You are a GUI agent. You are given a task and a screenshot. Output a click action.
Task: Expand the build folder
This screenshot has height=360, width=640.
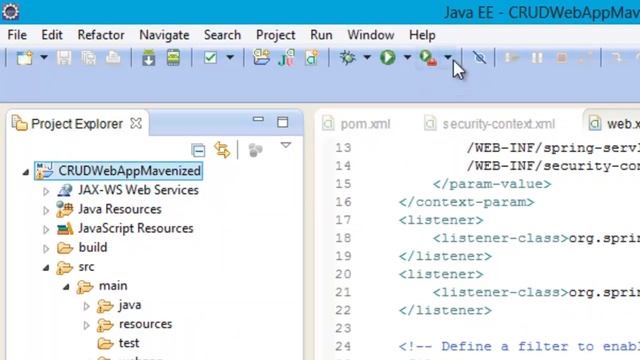click(x=46, y=248)
